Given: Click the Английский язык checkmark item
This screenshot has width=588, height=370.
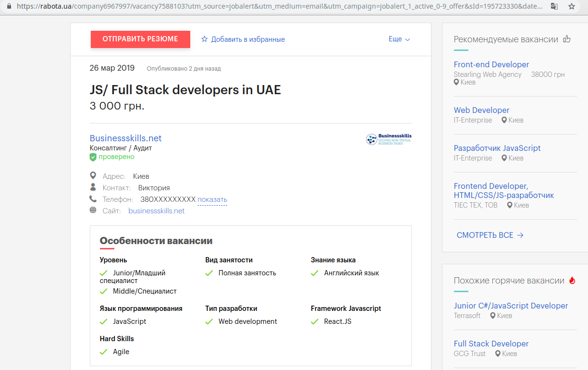Looking at the screenshot, I should click(x=351, y=273).
